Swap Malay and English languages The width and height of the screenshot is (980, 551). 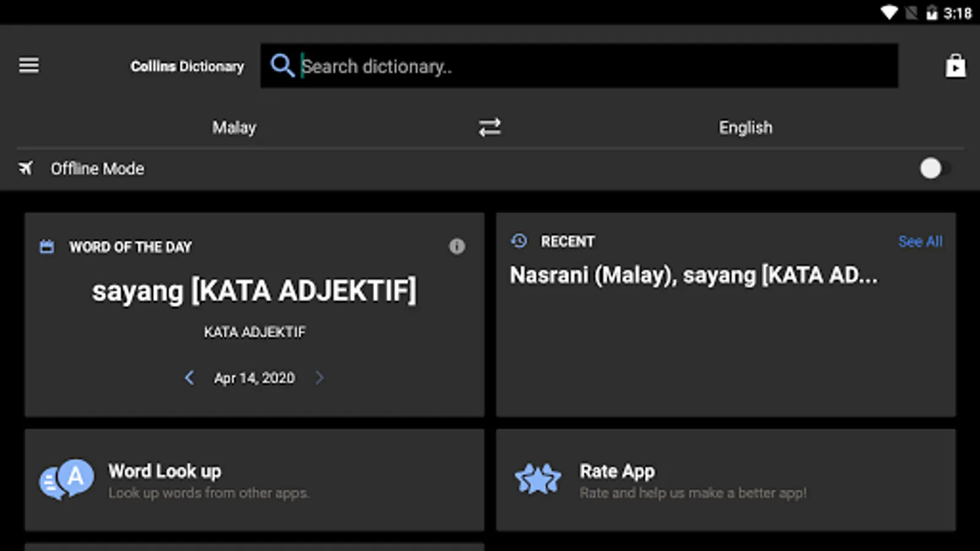[x=489, y=127]
